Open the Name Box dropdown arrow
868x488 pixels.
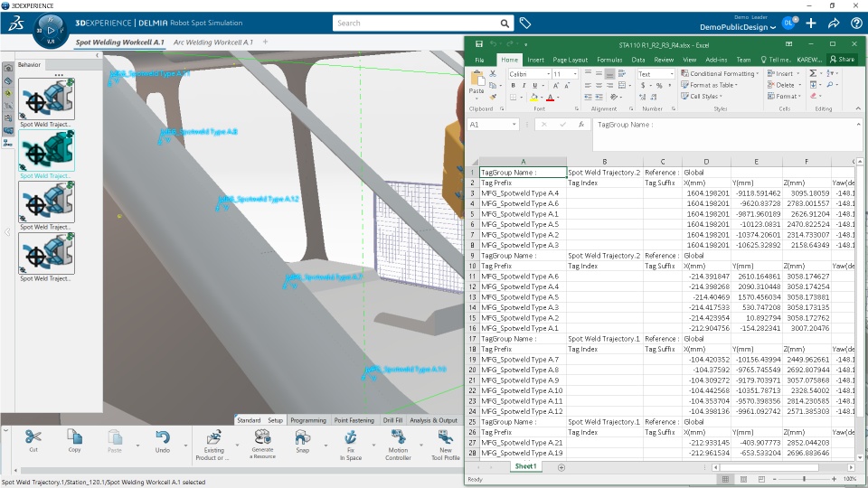click(x=514, y=125)
